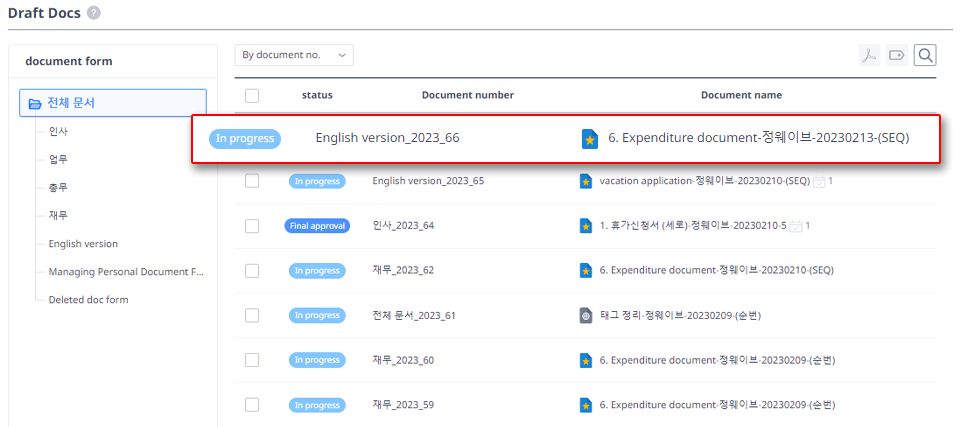Screen dimensions: 960x427
Task: Click In progress badge of English version_2023_65
Action: coord(317,181)
